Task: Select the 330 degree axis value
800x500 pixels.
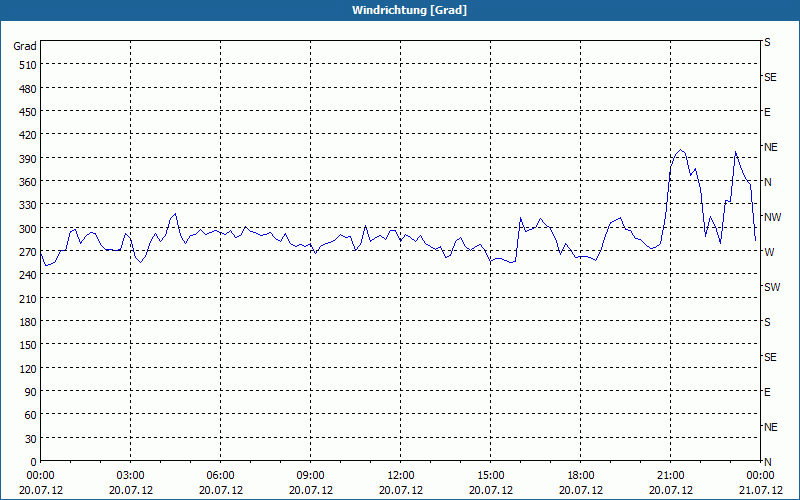Action: [x=28, y=205]
